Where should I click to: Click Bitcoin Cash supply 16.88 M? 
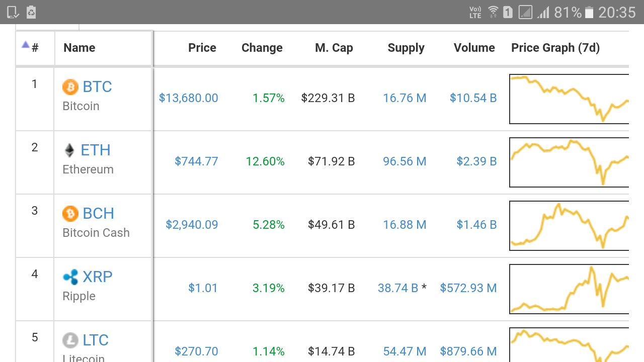pyautogui.click(x=405, y=225)
